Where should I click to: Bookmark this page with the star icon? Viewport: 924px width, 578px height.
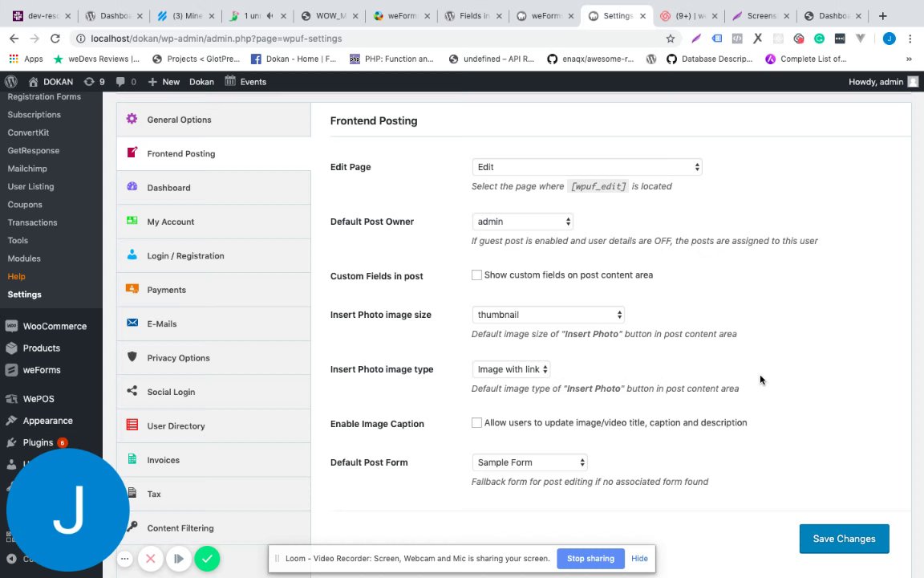670,39
